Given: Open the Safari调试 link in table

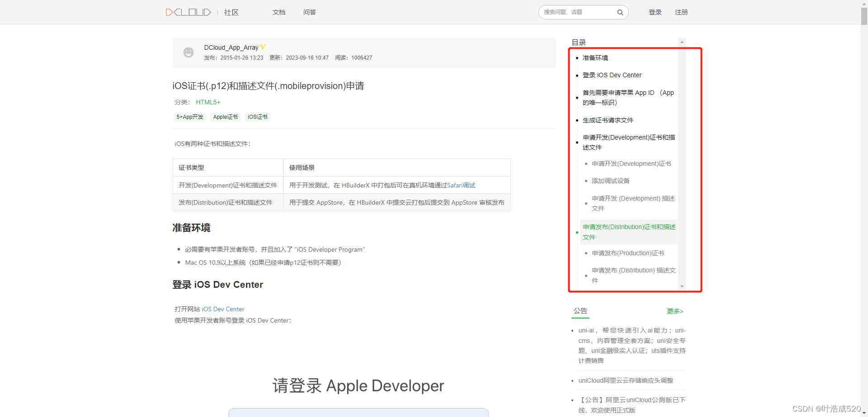Looking at the screenshot, I should (x=461, y=185).
